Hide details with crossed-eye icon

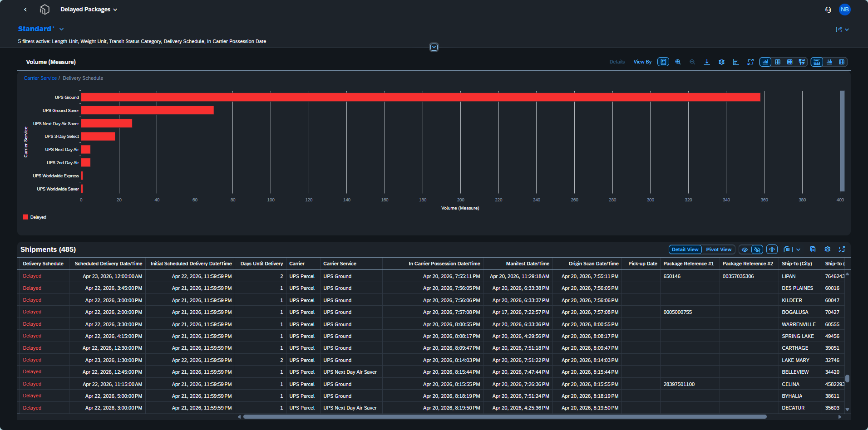(x=757, y=249)
